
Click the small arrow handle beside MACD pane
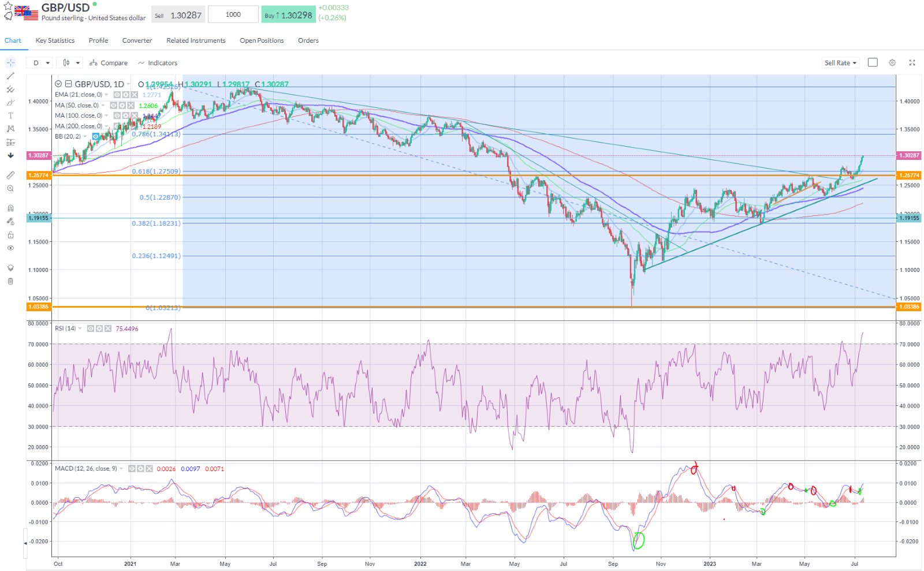point(25,543)
